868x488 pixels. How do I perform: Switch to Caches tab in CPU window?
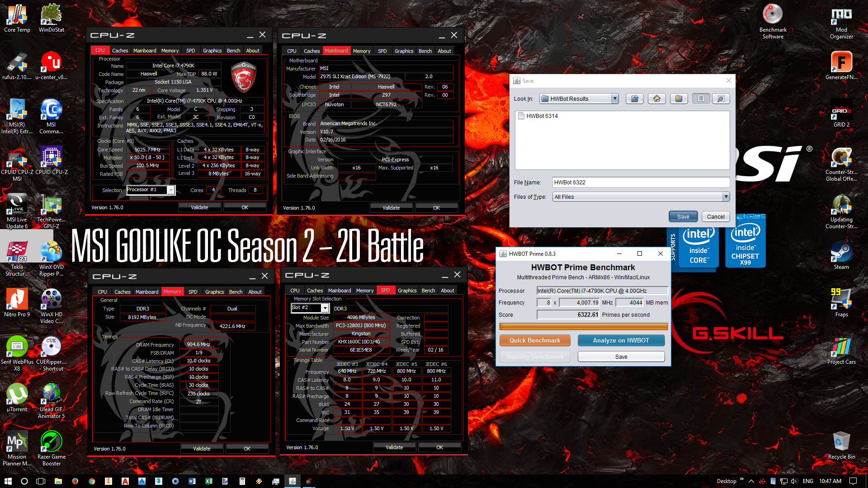[120, 51]
